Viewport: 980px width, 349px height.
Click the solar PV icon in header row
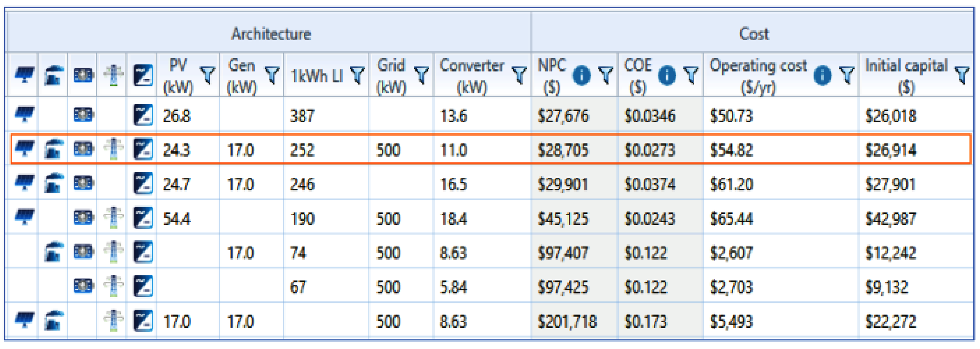pos(24,75)
